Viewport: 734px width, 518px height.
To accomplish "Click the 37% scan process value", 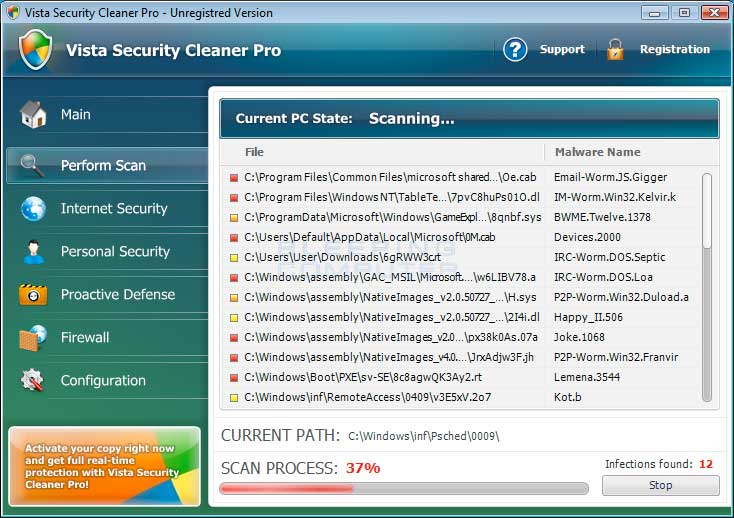I will click(363, 468).
